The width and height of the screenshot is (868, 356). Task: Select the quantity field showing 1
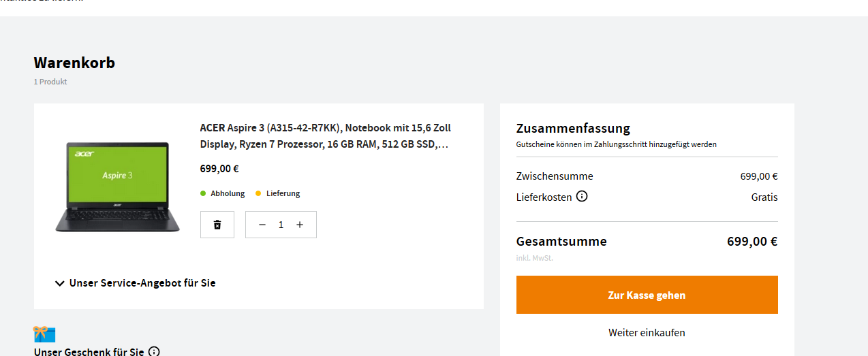point(281,225)
